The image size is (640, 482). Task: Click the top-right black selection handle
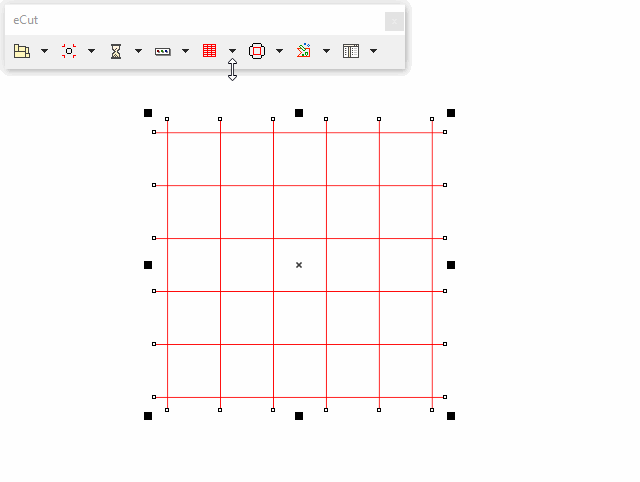[x=451, y=113]
